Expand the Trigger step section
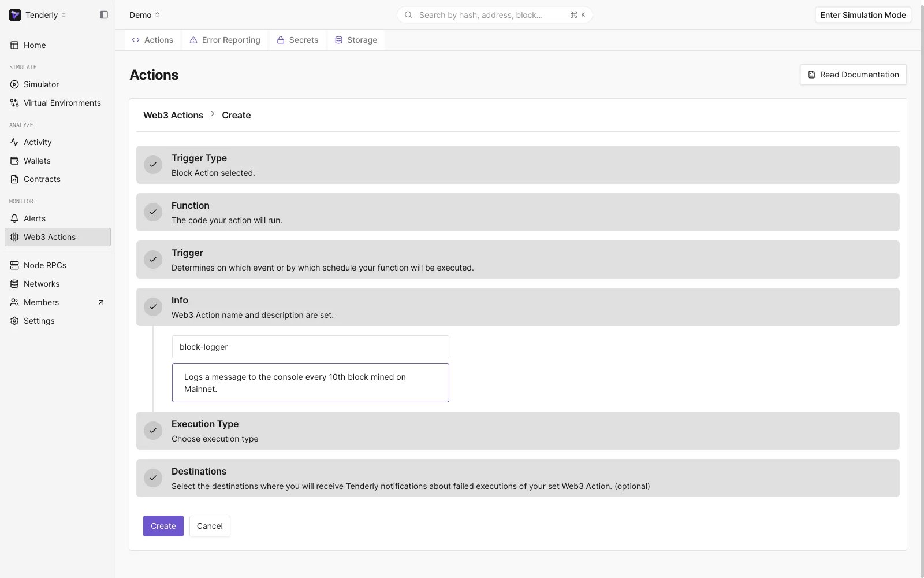 517,260
